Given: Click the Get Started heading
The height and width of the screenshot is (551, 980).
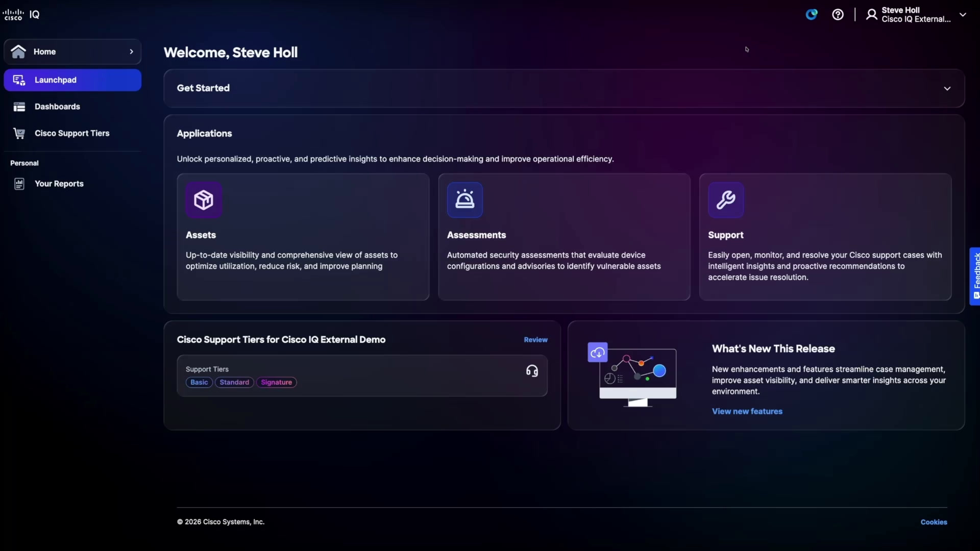Looking at the screenshot, I should pos(203,88).
